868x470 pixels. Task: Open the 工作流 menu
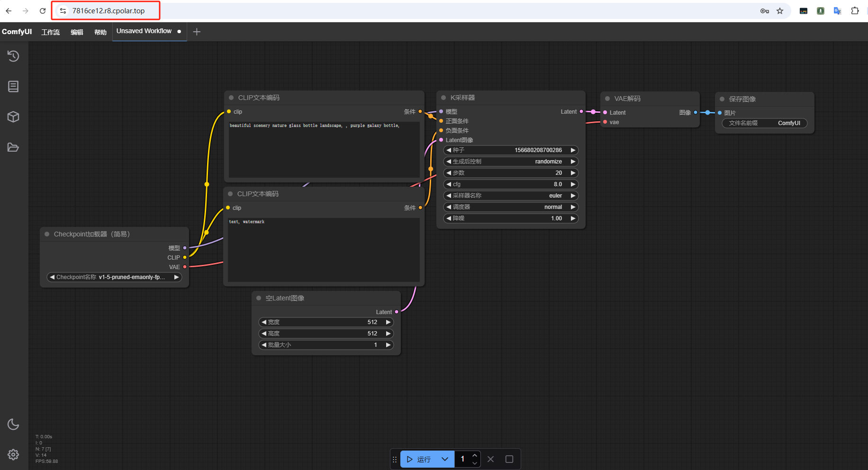pos(50,32)
